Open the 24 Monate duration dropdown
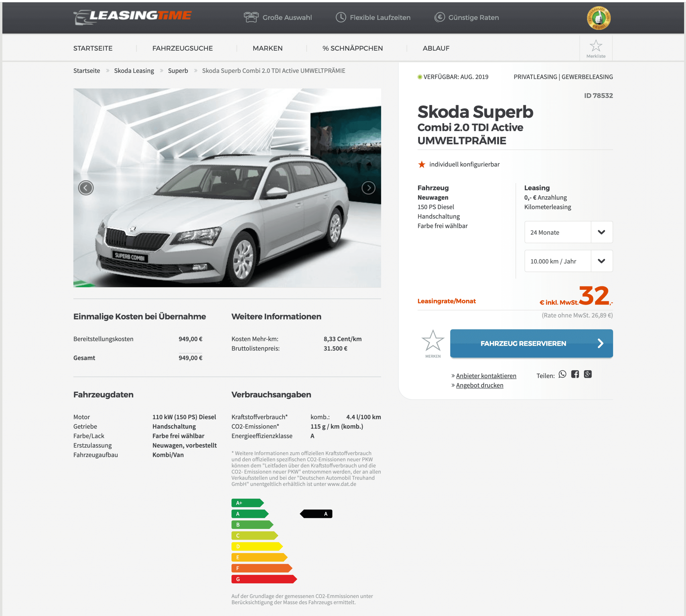The width and height of the screenshot is (686, 616). 569,232
